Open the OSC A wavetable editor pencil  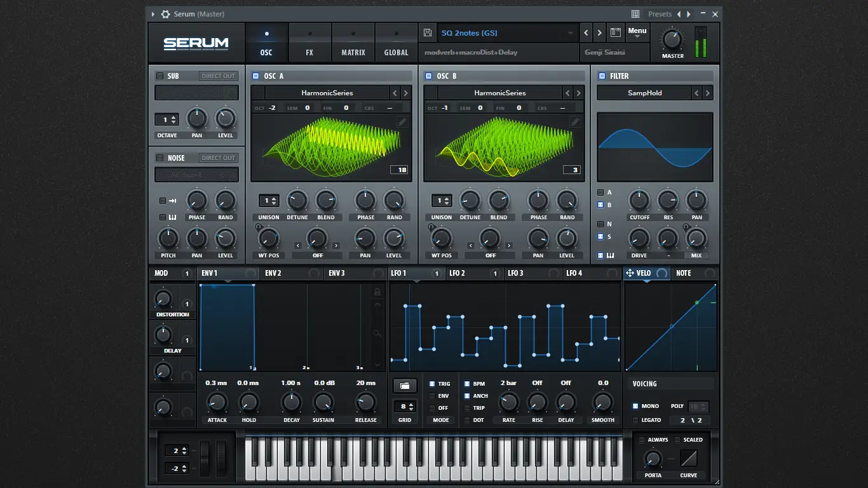click(x=402, y=122)
